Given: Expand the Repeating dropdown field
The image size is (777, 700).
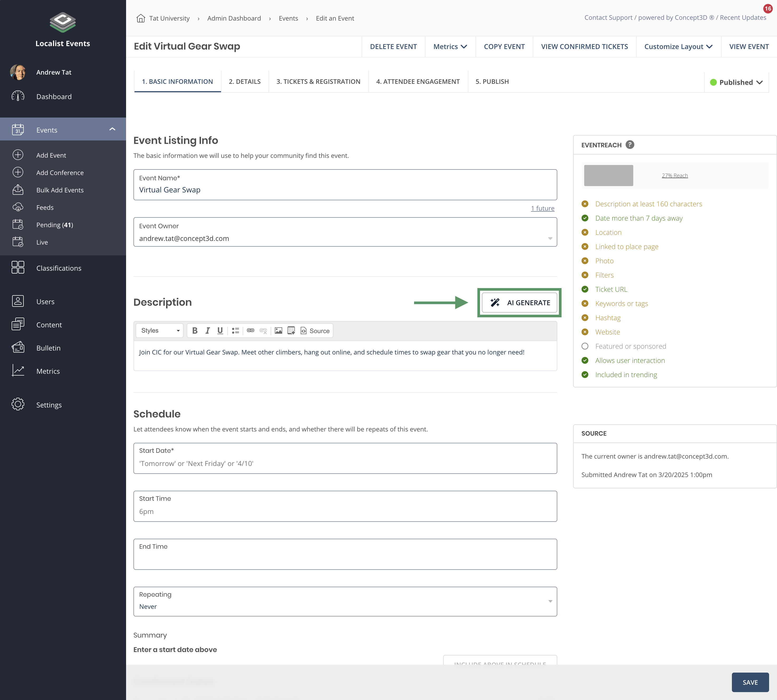Looking at the screenshot, I should click(x=345, y=601).
